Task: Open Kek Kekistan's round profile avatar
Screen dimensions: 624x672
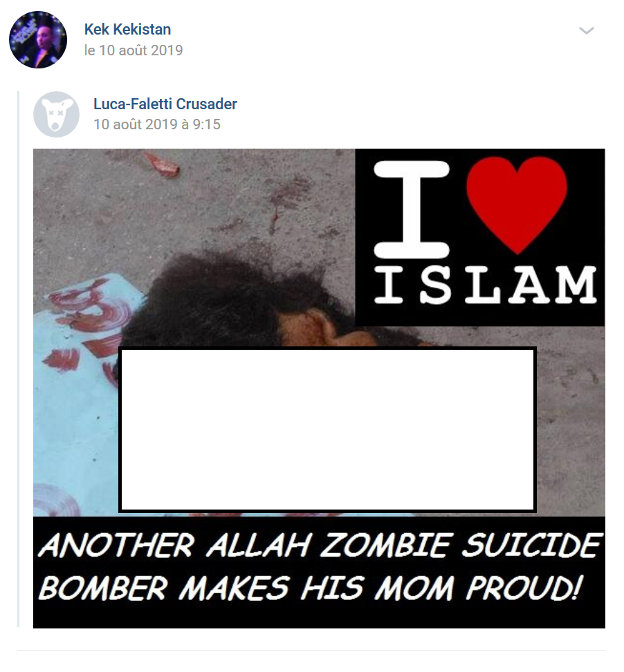Action: (x=38, y=39)
